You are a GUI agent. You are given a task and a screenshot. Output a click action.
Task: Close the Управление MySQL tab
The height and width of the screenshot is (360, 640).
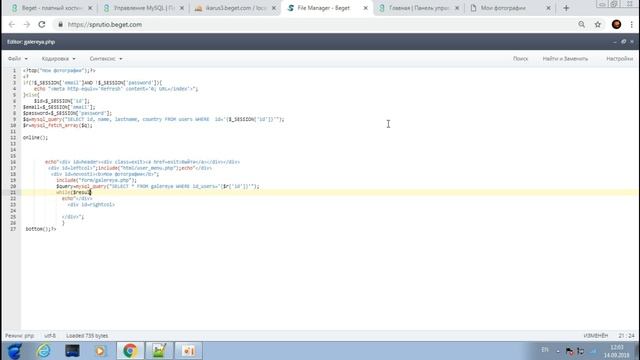(x=182, y=8)
